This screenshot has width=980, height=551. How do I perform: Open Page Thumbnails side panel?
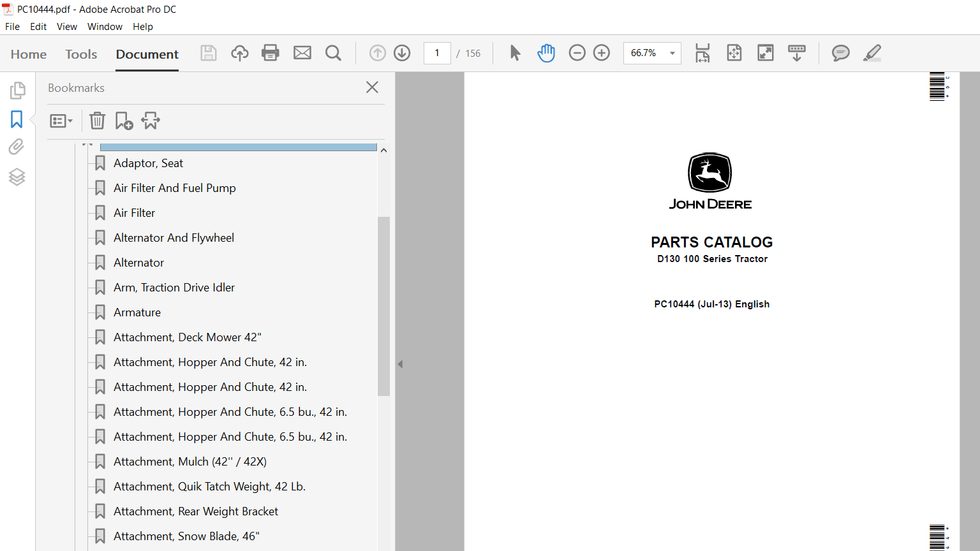[x=17, y=91]
